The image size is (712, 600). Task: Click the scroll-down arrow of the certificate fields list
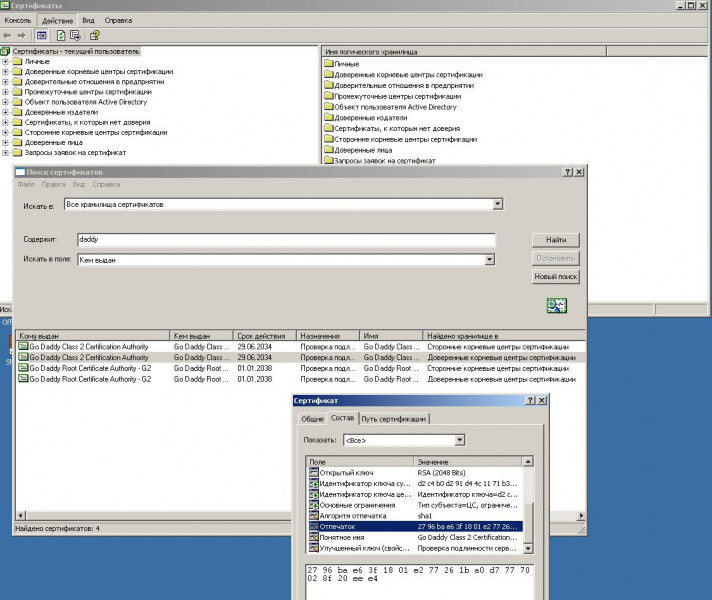pos(528,548)
